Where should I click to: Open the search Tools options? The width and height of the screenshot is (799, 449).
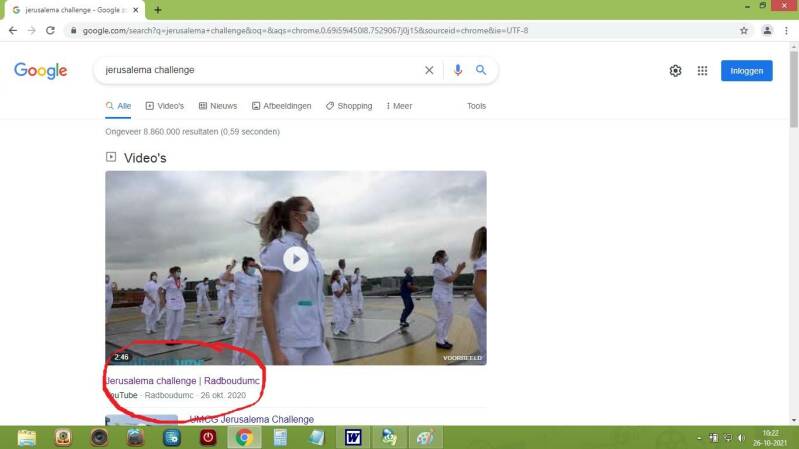476,106
